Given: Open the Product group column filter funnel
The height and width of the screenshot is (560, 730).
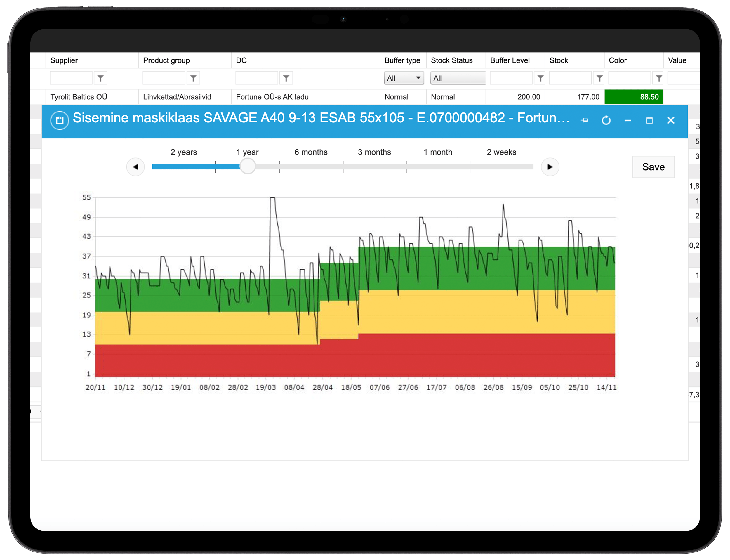Looking at the screenshot, I should (193, 78).
